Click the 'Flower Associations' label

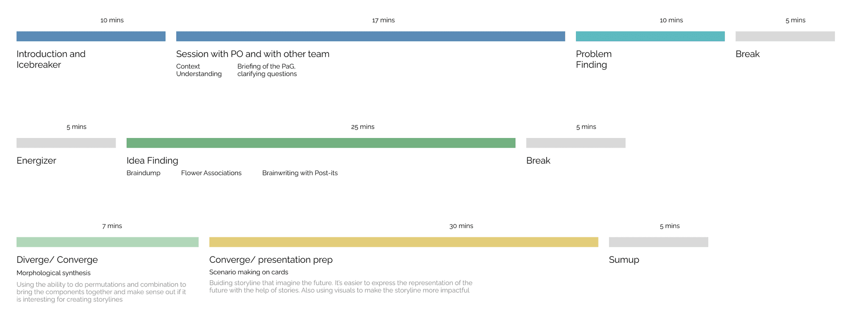pos(211,173)
